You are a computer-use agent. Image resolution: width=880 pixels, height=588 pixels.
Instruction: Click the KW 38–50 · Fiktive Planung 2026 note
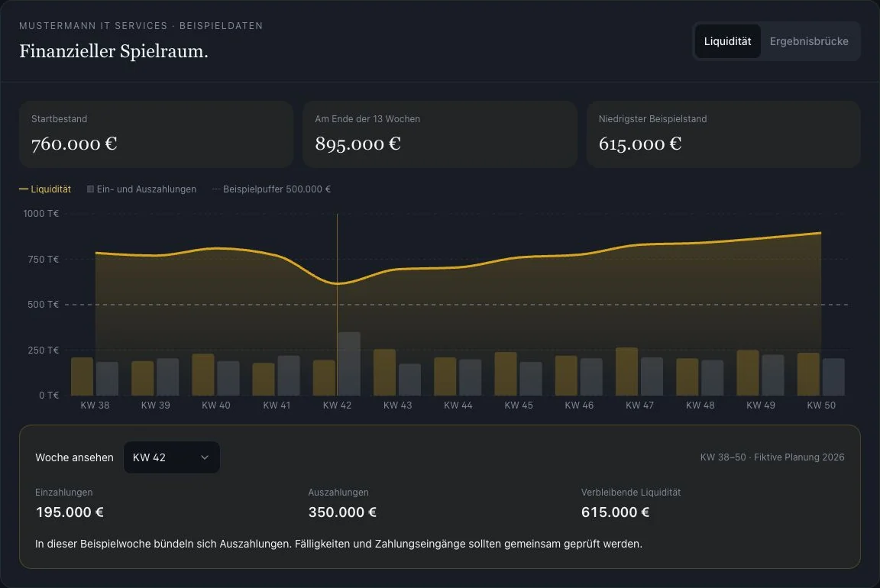(x=772, y=457)
